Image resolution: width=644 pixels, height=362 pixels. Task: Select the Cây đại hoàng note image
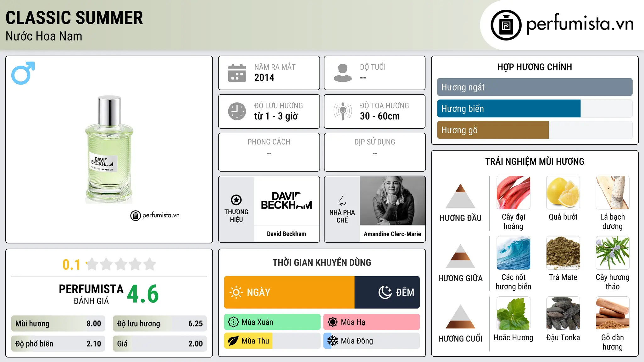(x=514, y=193)
